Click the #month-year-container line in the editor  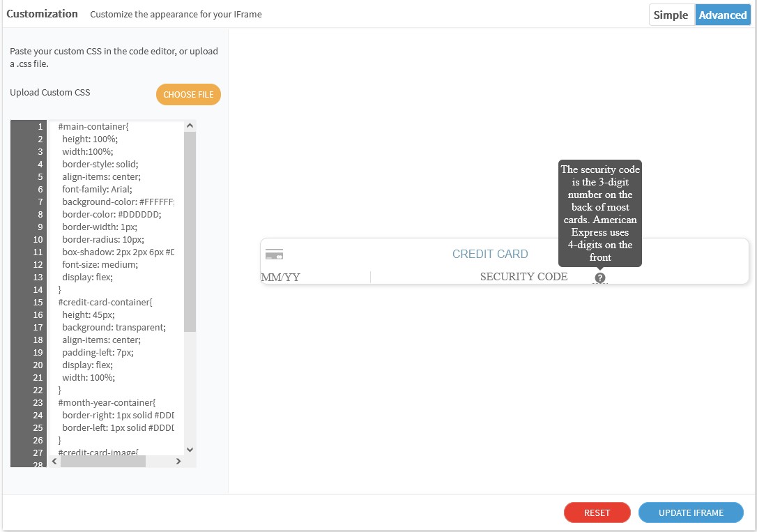(106, 403)
